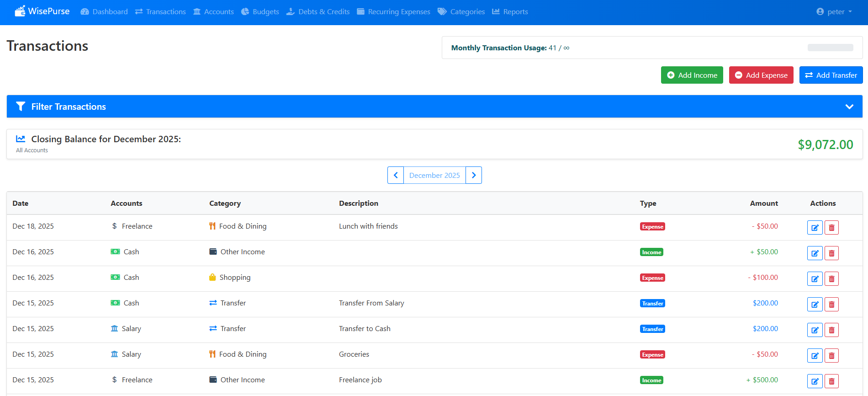This screenshot has width=868, height=396.
Task: Click the Dec 18, 2025 date cell
Action: click(33, 226)
